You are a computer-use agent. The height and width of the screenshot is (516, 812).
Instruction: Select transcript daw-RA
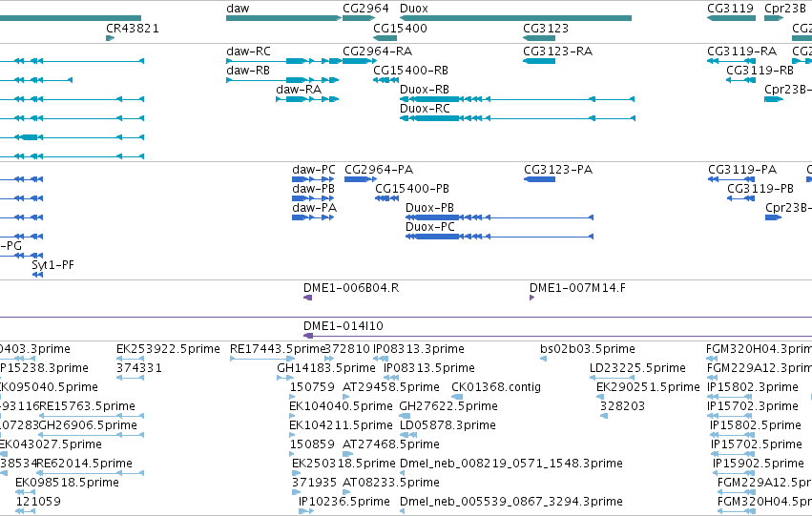point(307,99)
